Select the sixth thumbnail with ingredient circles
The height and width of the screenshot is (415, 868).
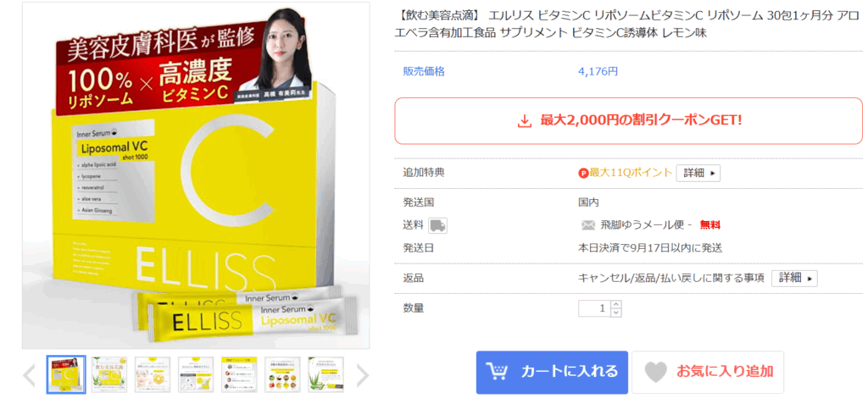point(282,374)
